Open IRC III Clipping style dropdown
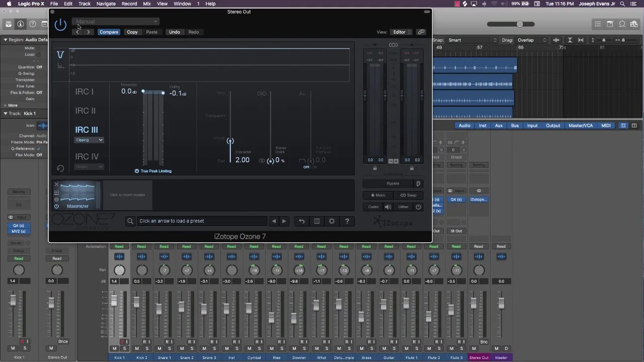This screenshot has height=362, width=644. tap(89, 140)
